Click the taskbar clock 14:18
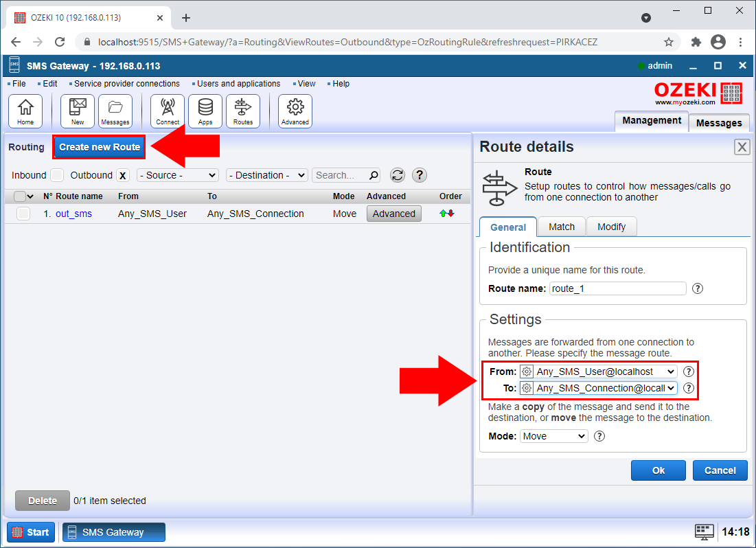Screen dimensions: 756x548 (x=735, y=532)
